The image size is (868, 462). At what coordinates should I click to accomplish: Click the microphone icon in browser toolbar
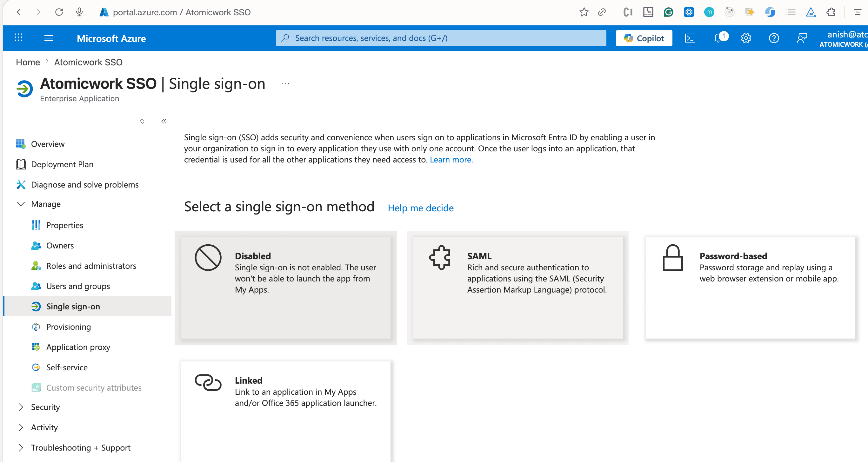(x=79, y=12)
